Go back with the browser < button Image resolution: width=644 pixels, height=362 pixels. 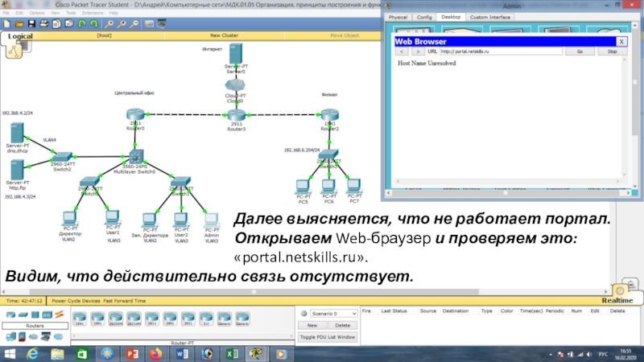pyautogui.click(x=402, y=51)
